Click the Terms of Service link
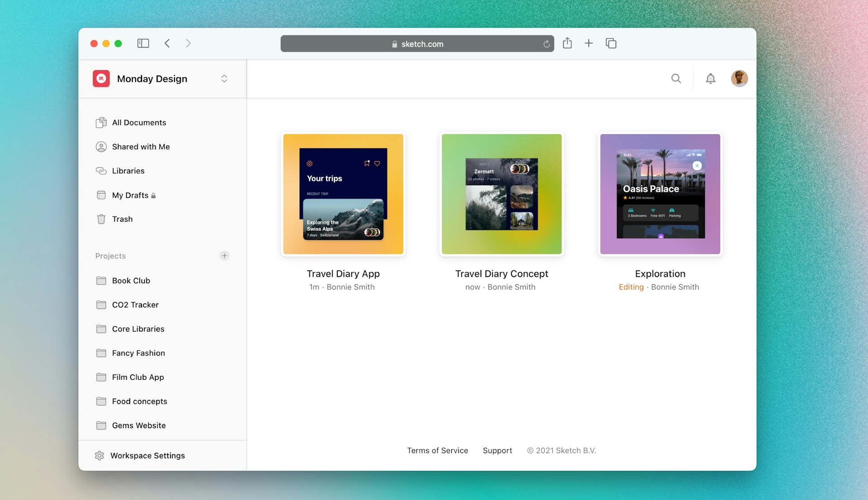Viewport: 868px width, 500px height. (438, 451)
